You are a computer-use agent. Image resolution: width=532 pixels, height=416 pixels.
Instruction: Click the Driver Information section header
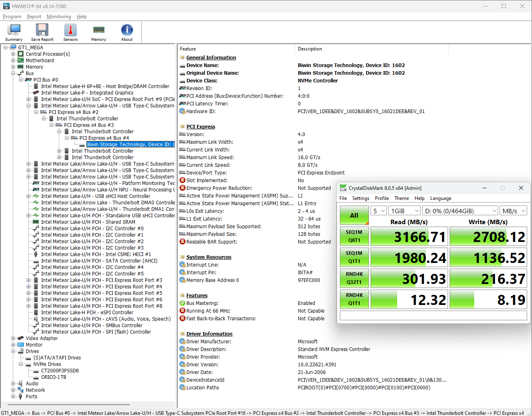coord(209,334)
